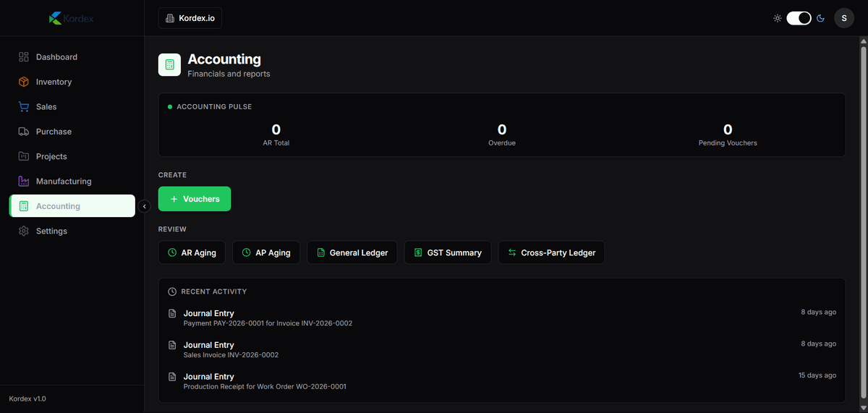Open the Kordex.io organization selector

coord(190,18)
